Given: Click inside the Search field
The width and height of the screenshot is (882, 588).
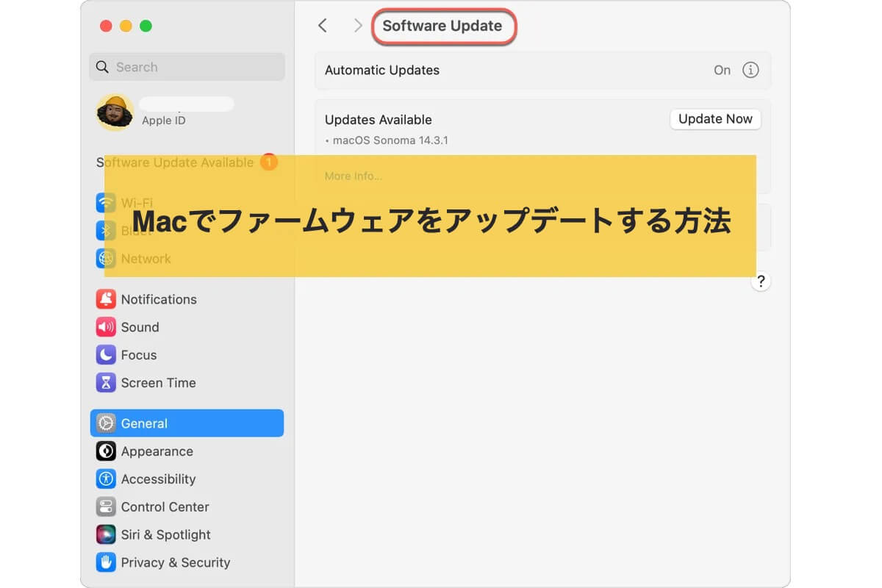Looking at the screenshot, I should coord(187,67).
